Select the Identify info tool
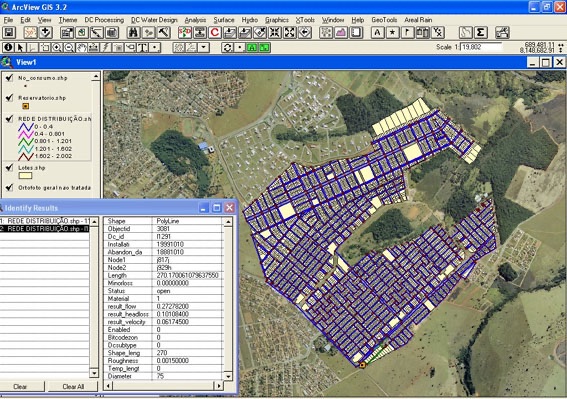This screenshot has width=567, height=399. click(9, 47)
